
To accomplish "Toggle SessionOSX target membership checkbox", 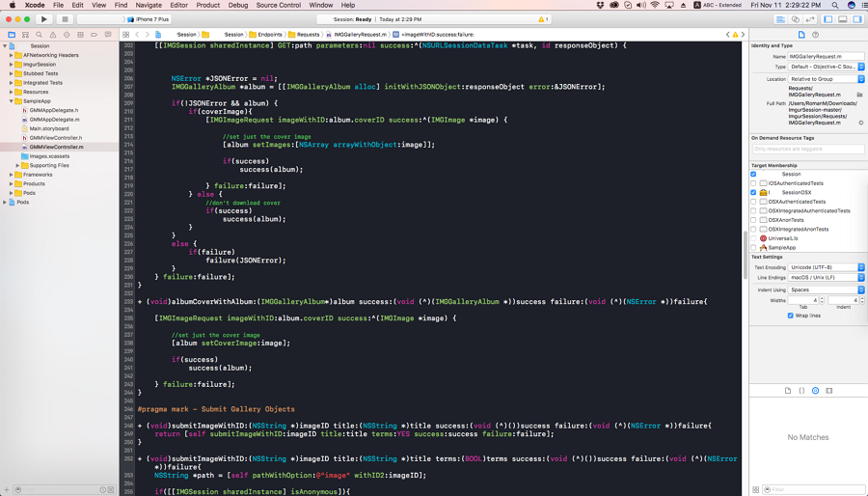I will [753, 193].
